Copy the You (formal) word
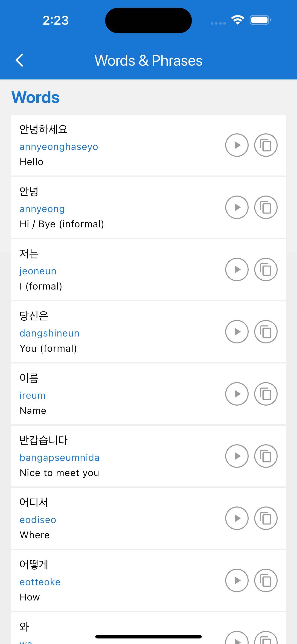The height and width of the screenshot is (644, 297). (266, 332)
